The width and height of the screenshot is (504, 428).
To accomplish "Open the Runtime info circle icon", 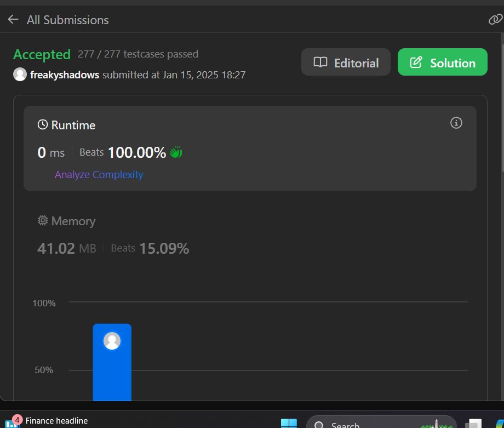I will click(x=456, y=123).
